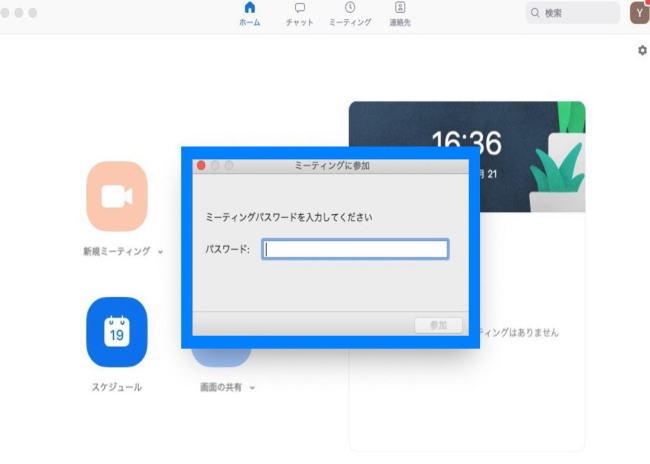Expand the 画面の共有 dropdown arrow
Viewport: 650px width, 464px height.
click(x=252, y=388)
